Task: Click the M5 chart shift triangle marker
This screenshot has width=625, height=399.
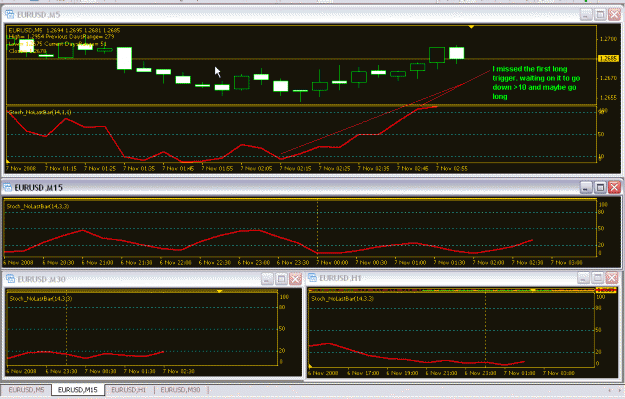Action: pyautogui.click(x=471, y=27)
